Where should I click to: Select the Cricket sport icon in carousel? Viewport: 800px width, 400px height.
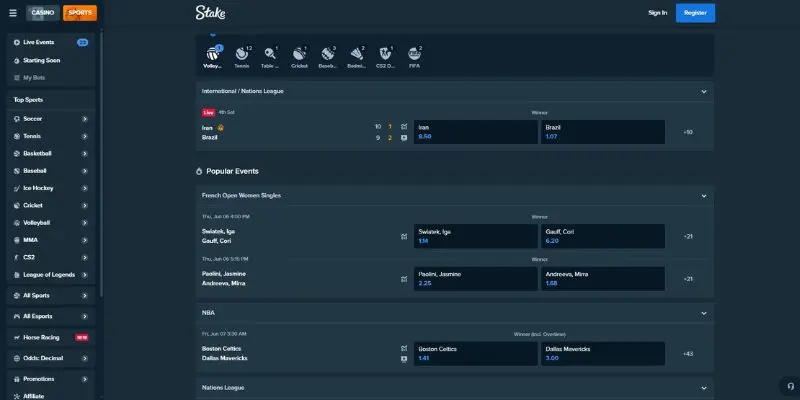tap(299, 57)
